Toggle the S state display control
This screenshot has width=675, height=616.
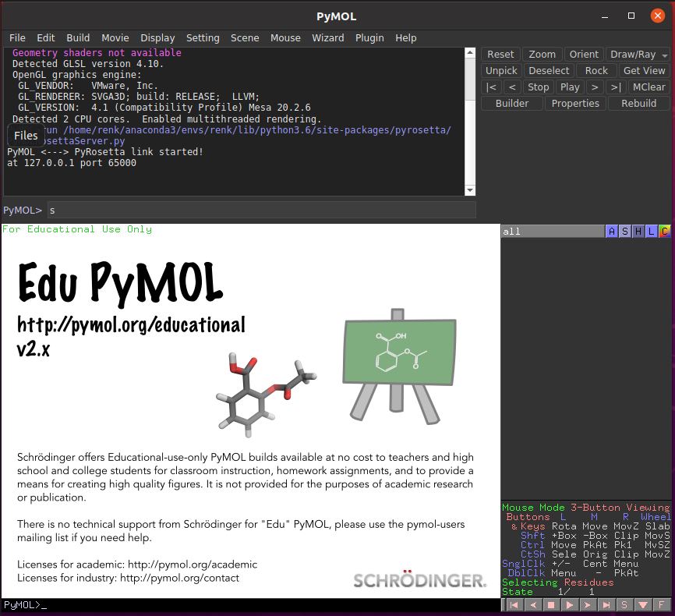click(x=624, y=604)
